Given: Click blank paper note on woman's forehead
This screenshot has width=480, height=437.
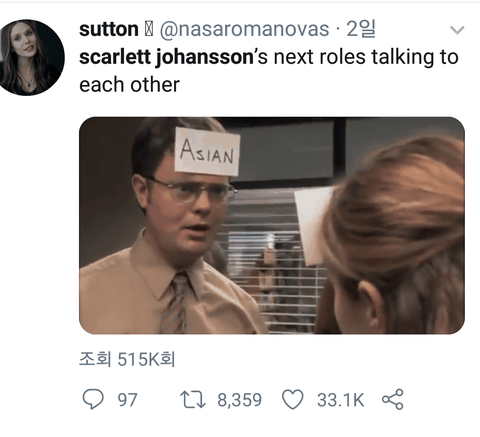Looking at the screenshot, I should (313, 225).
